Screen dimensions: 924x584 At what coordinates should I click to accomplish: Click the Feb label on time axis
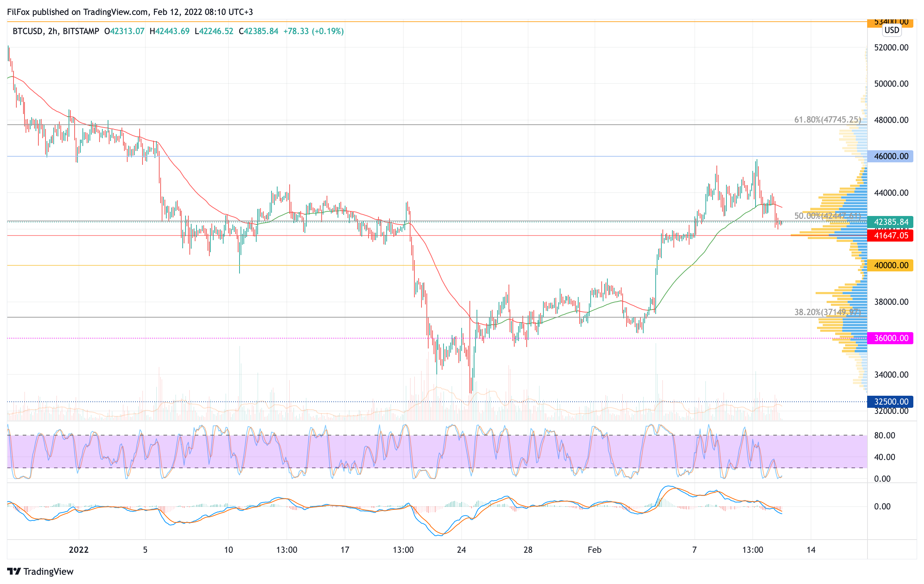595,550
